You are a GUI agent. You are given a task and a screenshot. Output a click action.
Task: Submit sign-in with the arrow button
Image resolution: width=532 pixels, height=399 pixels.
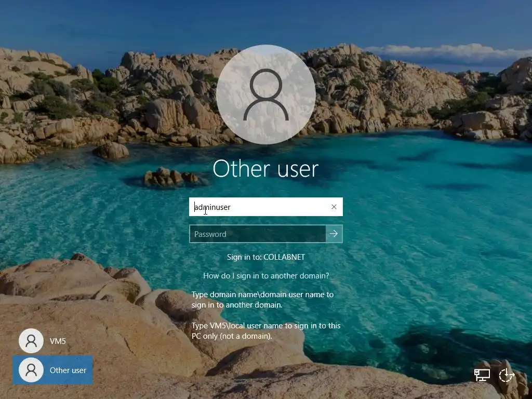334,234
